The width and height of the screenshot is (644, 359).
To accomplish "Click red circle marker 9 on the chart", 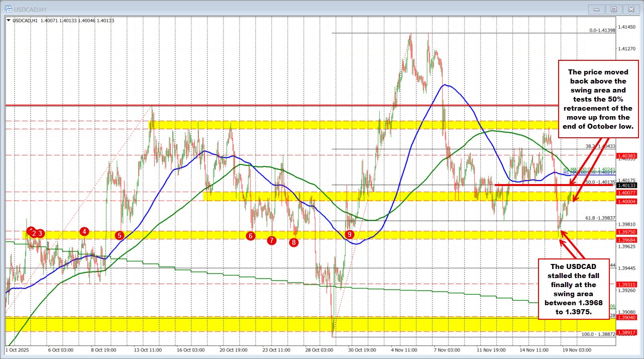I will 350,234.
